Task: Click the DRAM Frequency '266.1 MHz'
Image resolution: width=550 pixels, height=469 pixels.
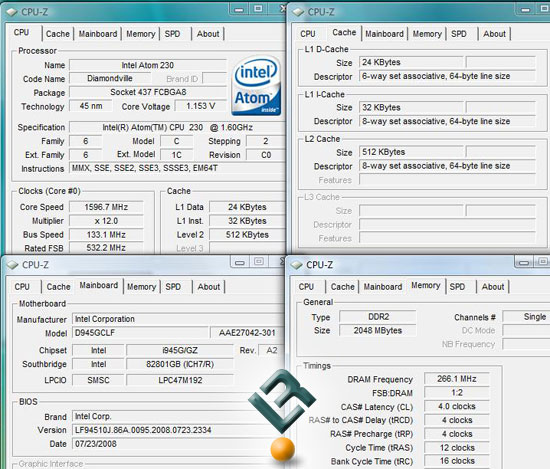Action: coord(457,379)
